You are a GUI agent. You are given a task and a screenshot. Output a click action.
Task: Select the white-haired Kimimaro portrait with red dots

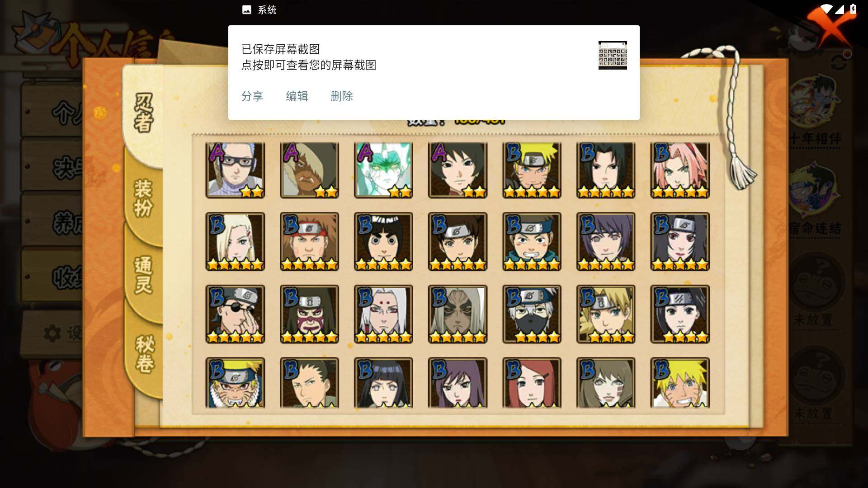(x=383, y=314)
